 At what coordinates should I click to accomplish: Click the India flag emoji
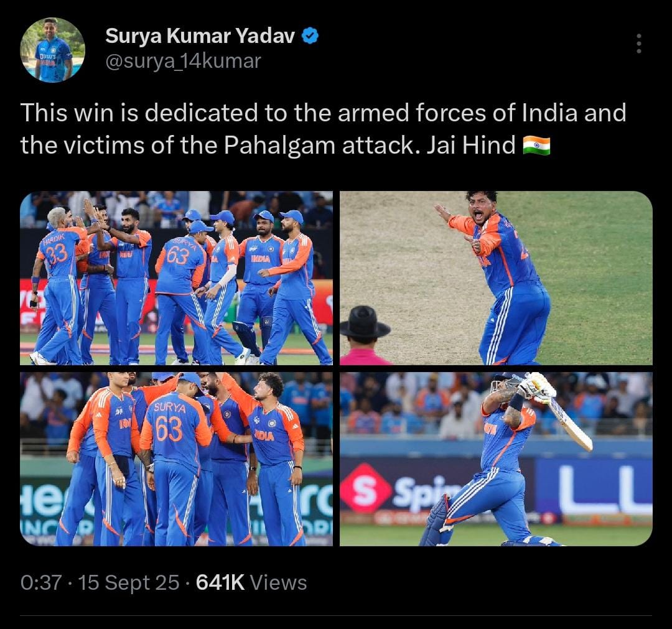(x=536, y=146)
